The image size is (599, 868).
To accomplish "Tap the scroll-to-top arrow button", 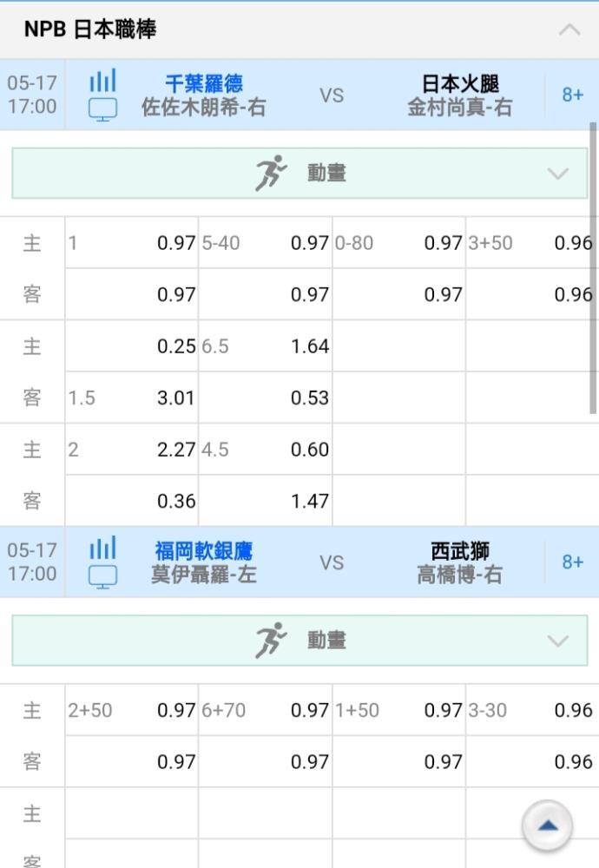I will 547,825.
